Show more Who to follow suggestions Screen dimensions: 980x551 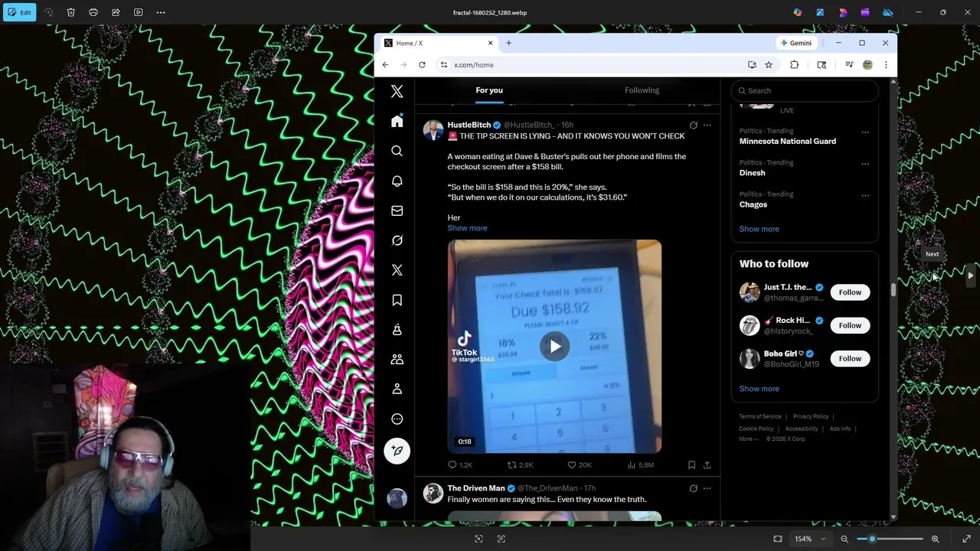coord(759,389)
